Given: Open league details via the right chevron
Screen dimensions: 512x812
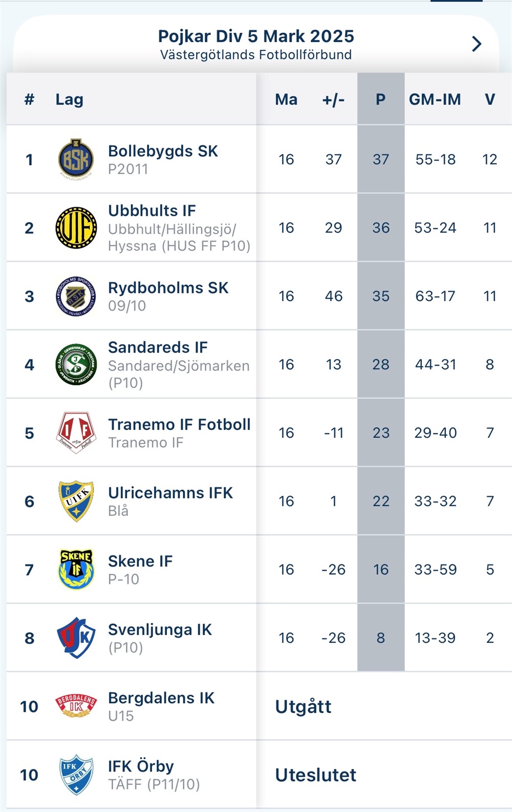Looking at the screenshot, I should tap(477, 44).
